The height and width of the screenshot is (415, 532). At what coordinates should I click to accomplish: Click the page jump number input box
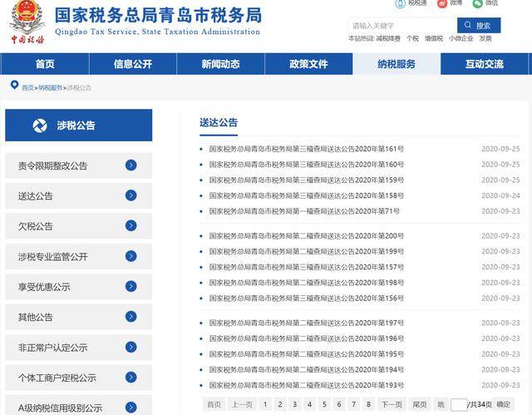tap(459, 404)
